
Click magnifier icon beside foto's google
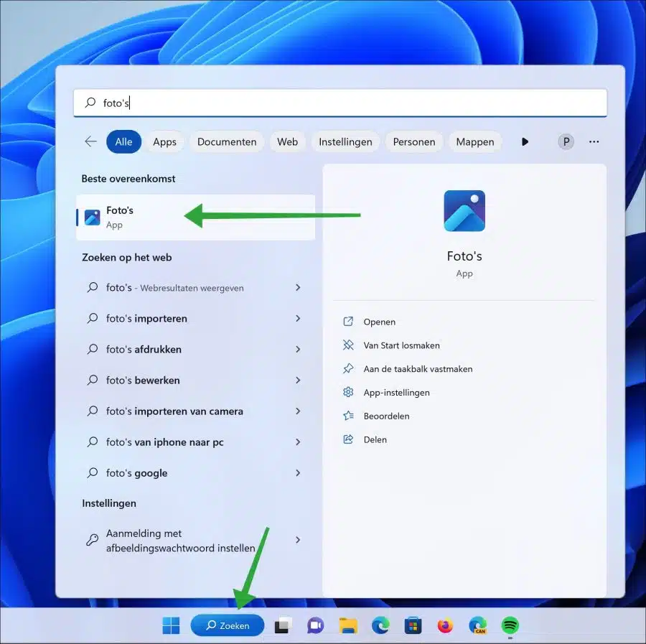[93, 472]
